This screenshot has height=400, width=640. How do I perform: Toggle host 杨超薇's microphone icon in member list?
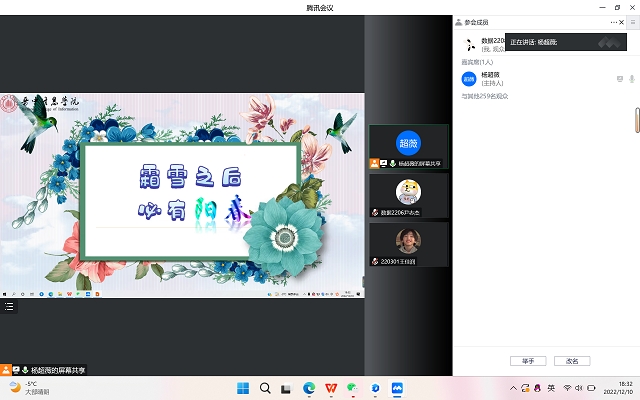(x=632, y=78)
